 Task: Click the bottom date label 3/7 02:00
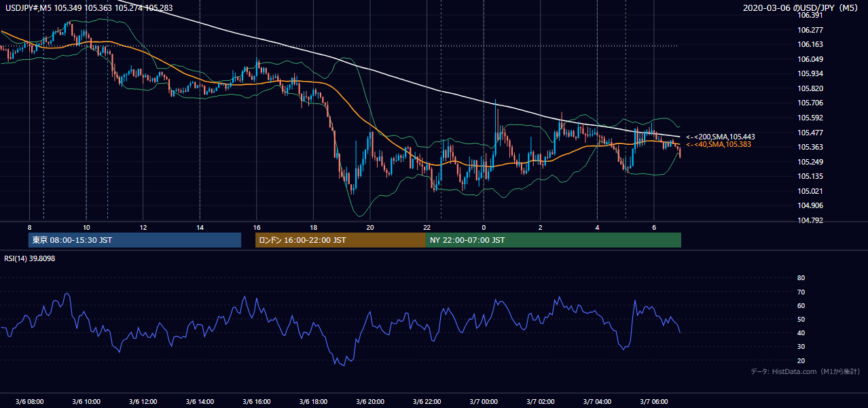(541, 402)
